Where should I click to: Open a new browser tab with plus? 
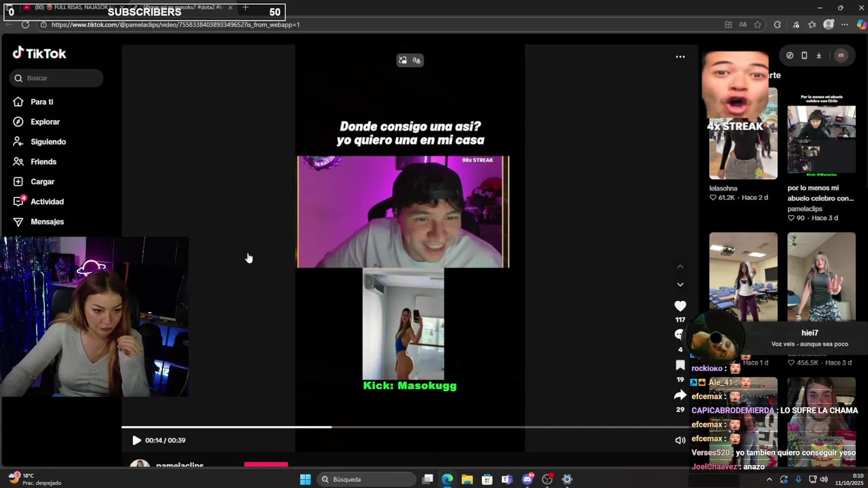tap(245, 7)
